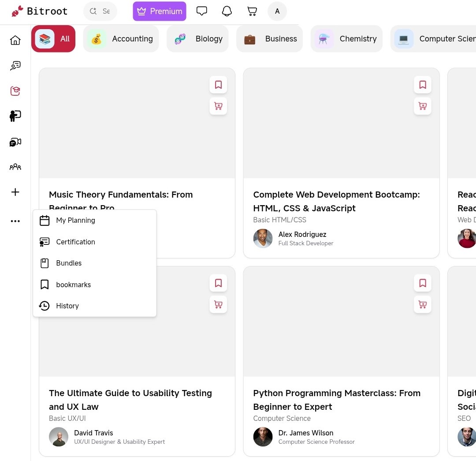This screenshot has width=476, height=461.
Task: Open the home icon in sidebar
Action: 15,41
